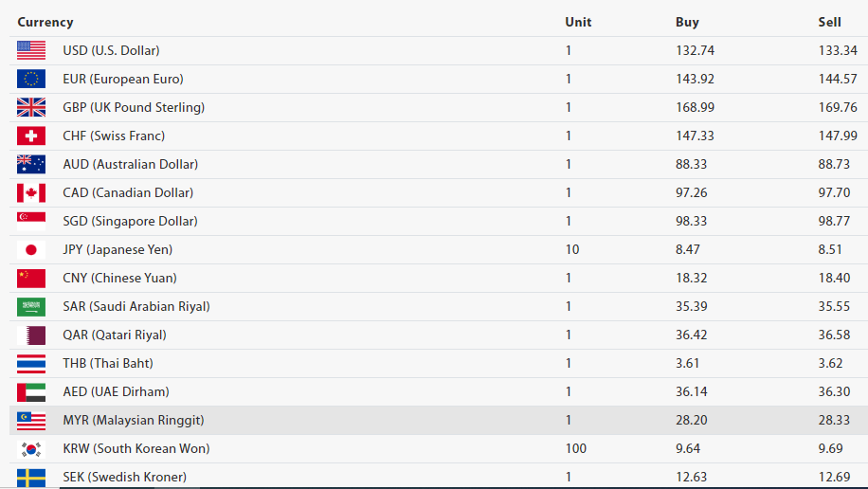Viewport: 868px width, 489px height.
Task: Click the Canadian maple leaf flag
Action: click(x=30, y=192)
